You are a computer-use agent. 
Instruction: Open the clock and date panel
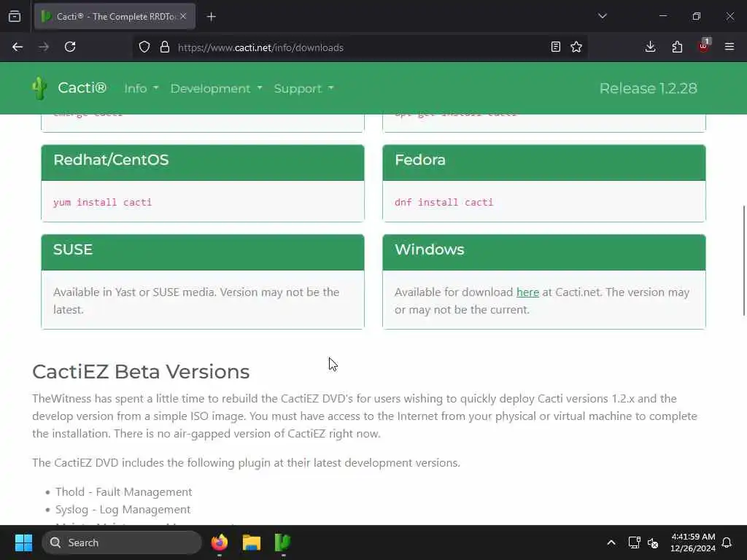(693, 542)
